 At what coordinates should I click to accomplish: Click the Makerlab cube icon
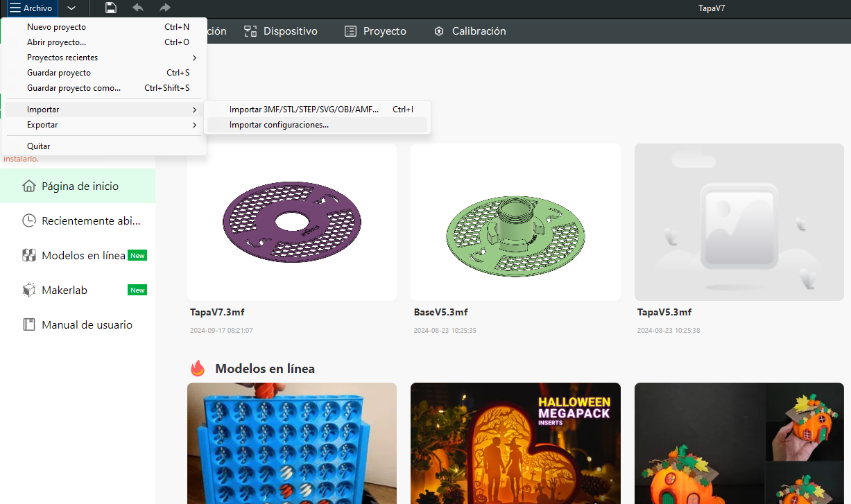[x=28, y=290]
